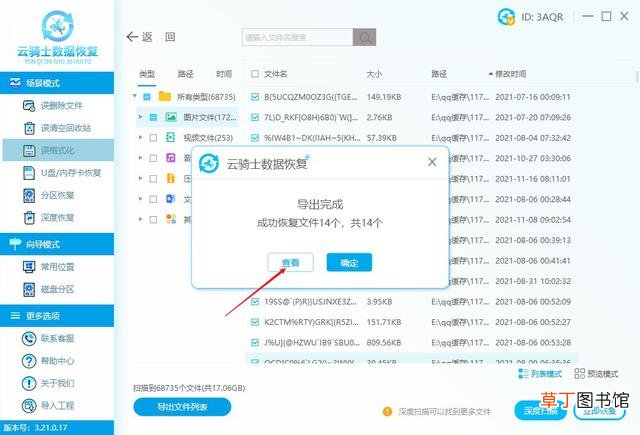The image size is (640, 435).
Task: Collapse the 所有类型 tree node
Action: tap(134, 97)
